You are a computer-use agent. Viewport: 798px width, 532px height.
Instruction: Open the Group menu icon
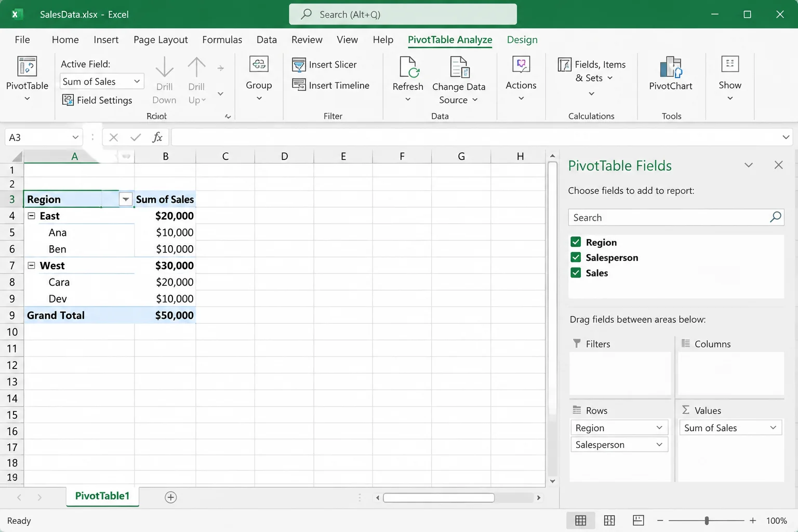point(259,64)
